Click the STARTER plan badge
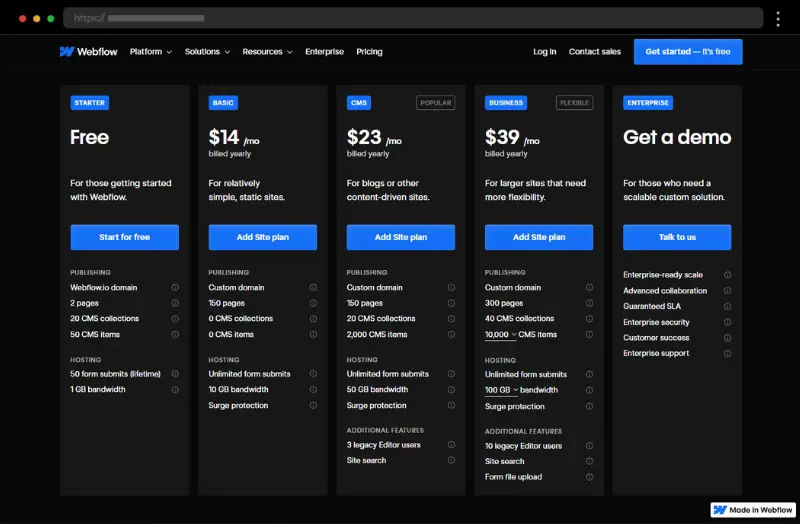 pyautogui.click(x=89, y=103)
